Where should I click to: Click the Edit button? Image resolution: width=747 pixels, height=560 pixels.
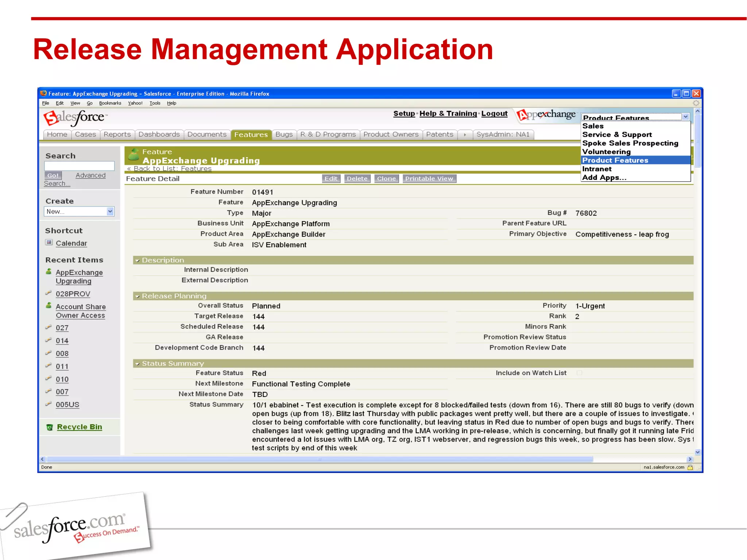[331, 179]
